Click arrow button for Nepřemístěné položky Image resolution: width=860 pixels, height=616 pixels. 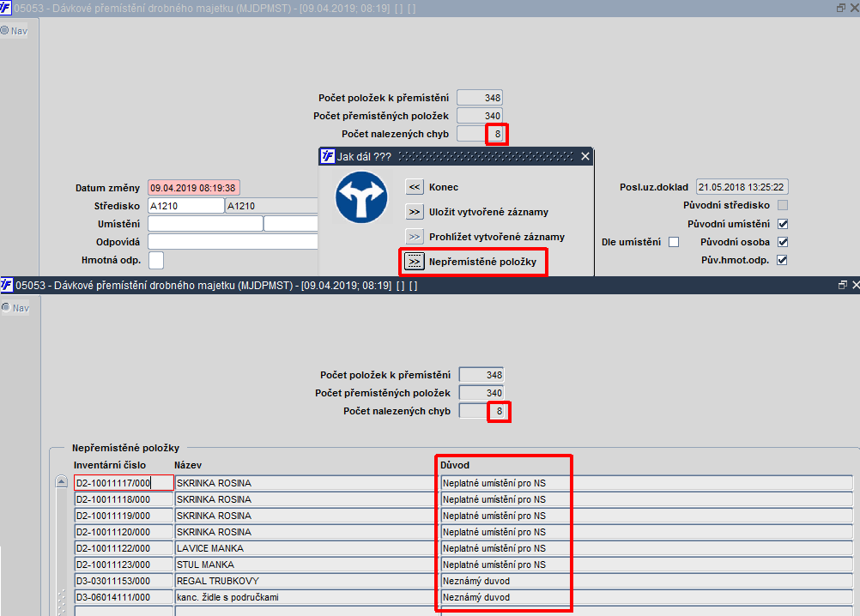tap(414, 262)
